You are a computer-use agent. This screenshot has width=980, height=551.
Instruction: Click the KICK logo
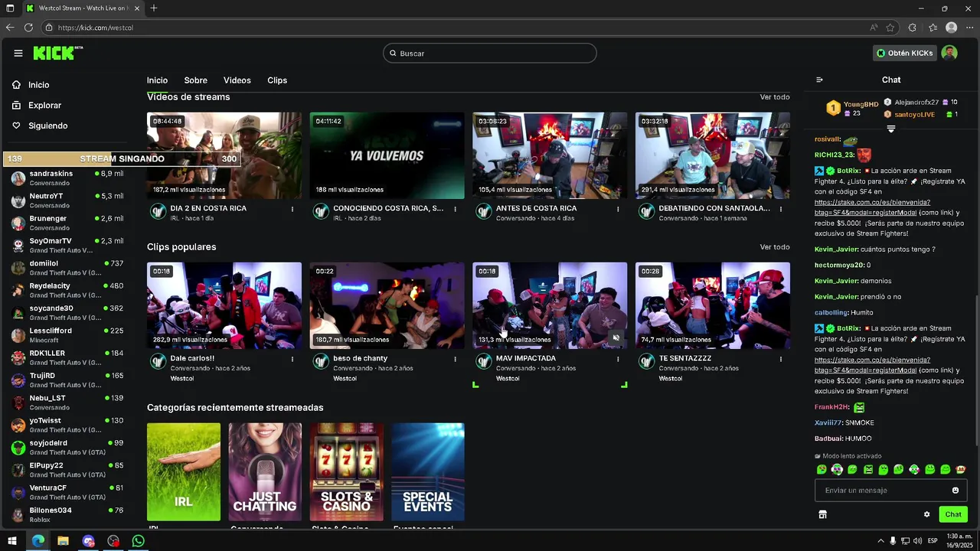click(57, 53)
